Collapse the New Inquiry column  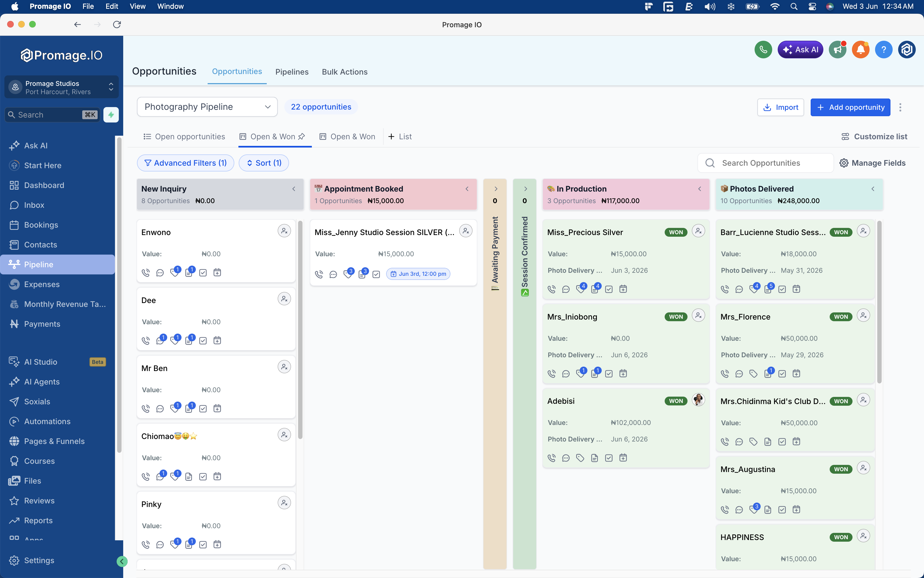tap(294, 189)
